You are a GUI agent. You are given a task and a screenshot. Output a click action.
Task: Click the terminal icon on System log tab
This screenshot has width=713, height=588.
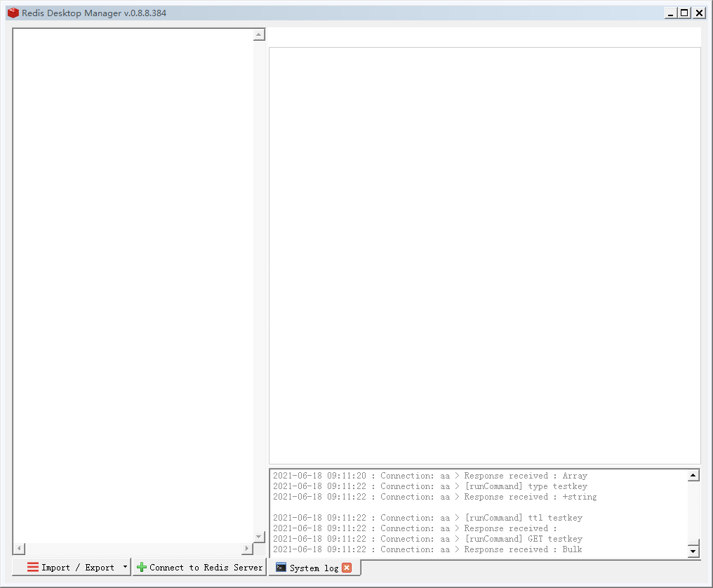281,567
